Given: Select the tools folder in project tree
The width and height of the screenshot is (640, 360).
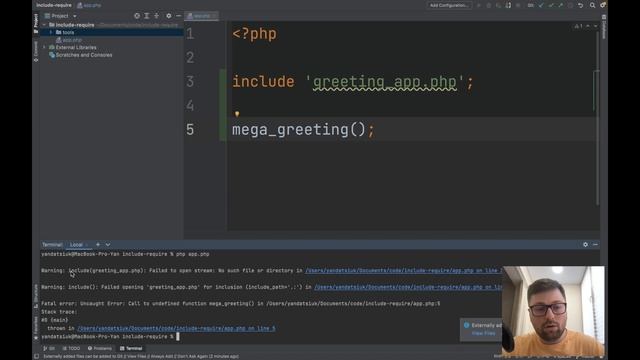Looking at the screenshot, I should pos(68,32).
